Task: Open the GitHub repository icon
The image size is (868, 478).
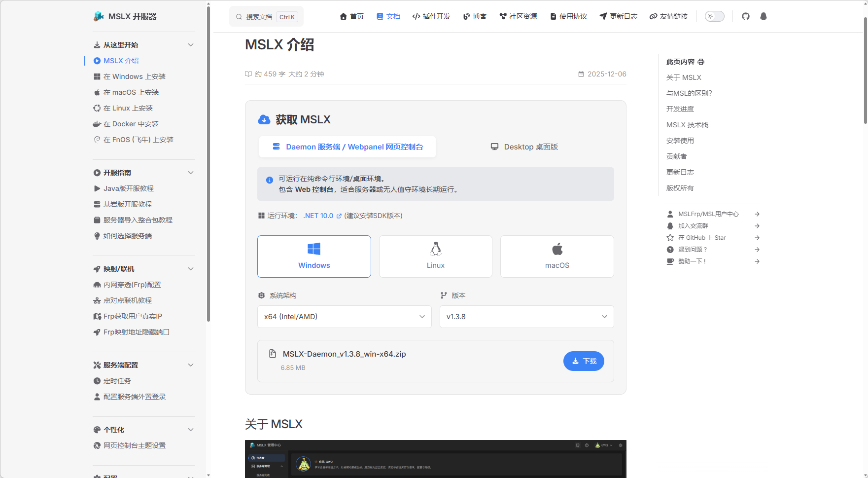Action: 745,16
